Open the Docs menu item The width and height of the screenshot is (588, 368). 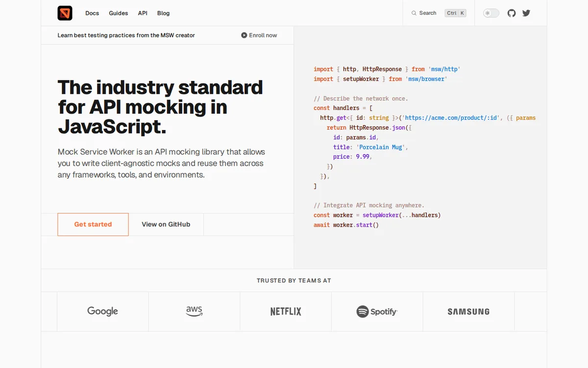pyautogui.click(x=92, y=13)
